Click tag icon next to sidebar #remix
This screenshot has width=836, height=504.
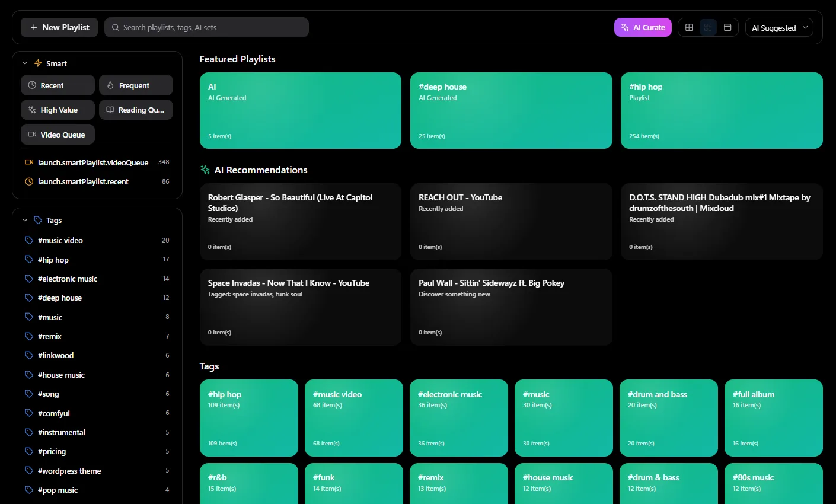(x=29, y=336)
